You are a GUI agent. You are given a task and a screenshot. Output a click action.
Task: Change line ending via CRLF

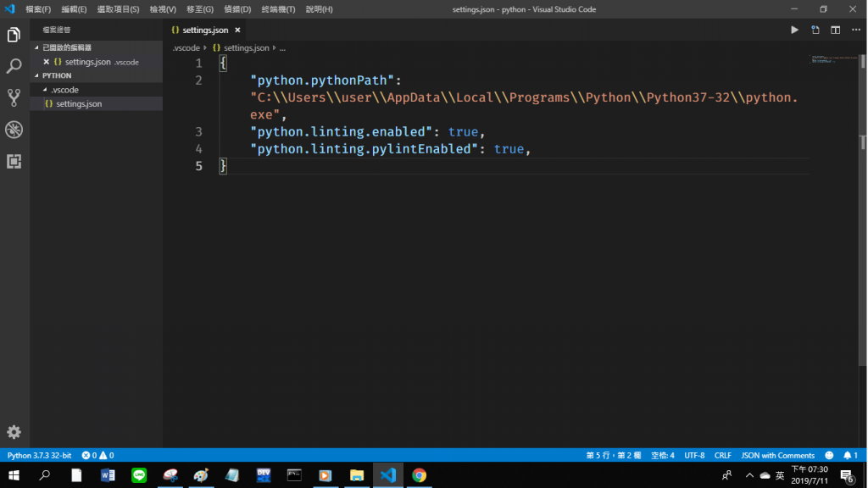(x=722, y=455)
